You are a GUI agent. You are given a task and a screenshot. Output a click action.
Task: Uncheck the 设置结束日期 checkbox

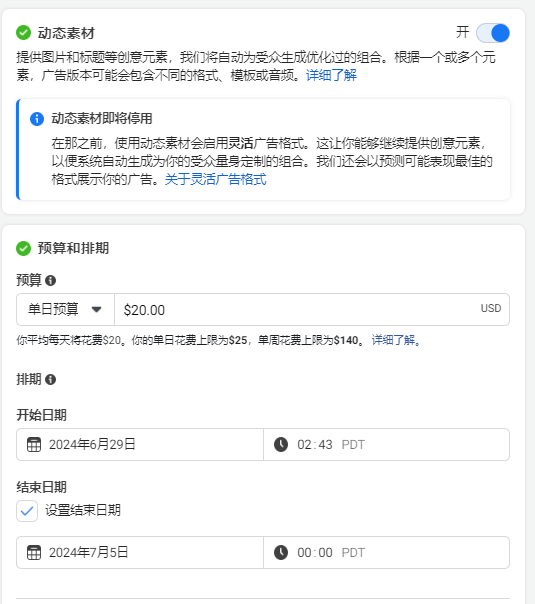pos(27,511)
